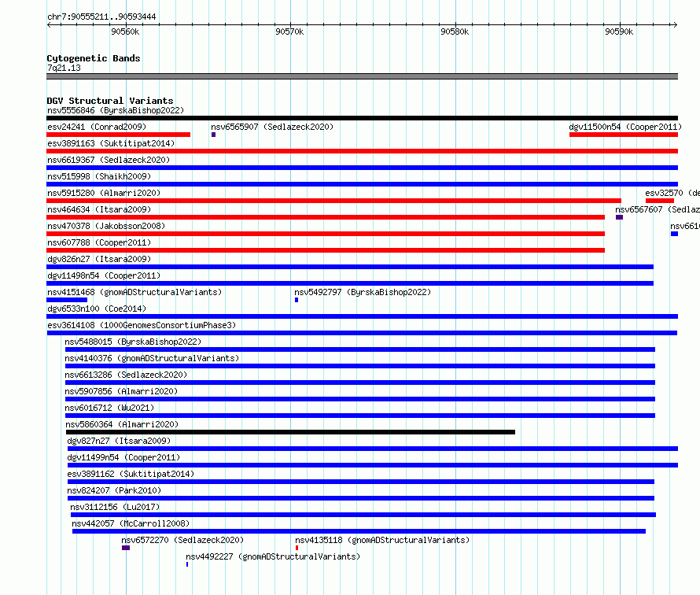Click the small blue nsv5492797 marker
The width and height of the screenshot is (700, 595).
coord(297,300)
